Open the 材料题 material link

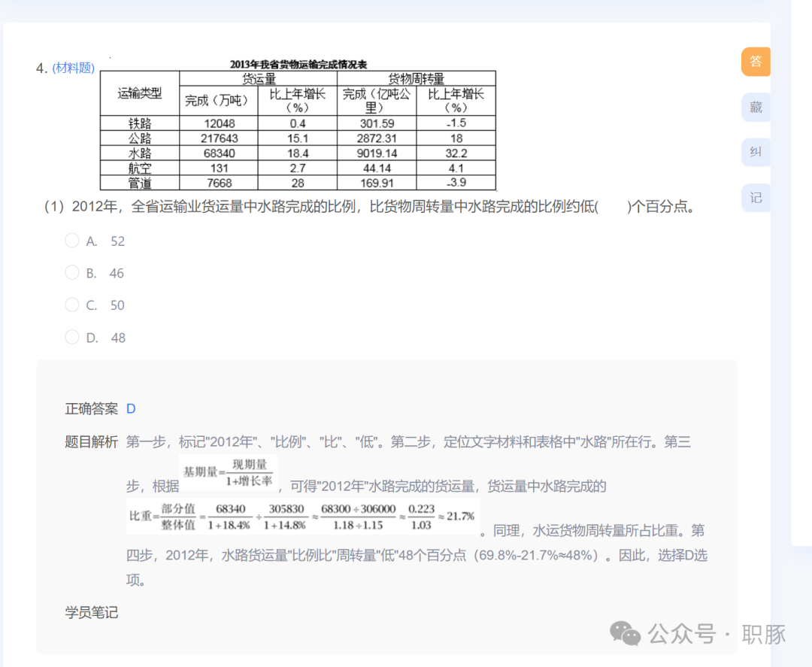(x=72, y=67)
